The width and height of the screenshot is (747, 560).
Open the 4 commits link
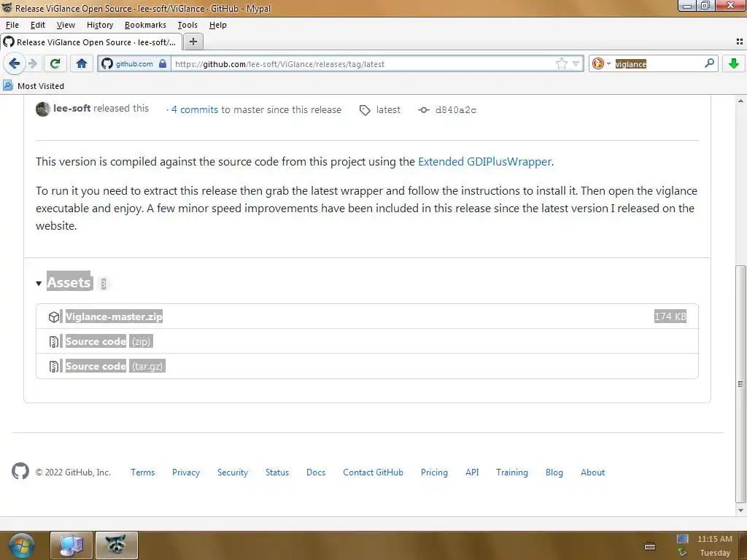click(194, 109)
